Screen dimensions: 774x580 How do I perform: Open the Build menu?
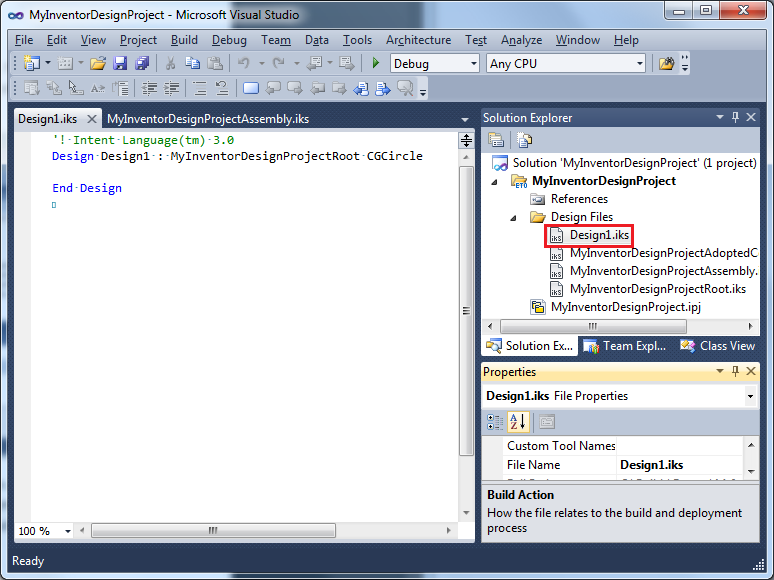tap(184, 40)
